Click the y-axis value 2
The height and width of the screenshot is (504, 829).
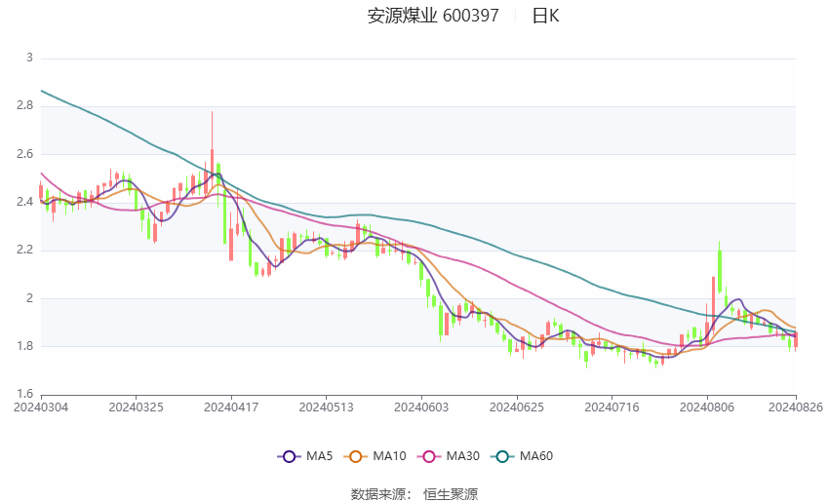click(x=29, y=298)
